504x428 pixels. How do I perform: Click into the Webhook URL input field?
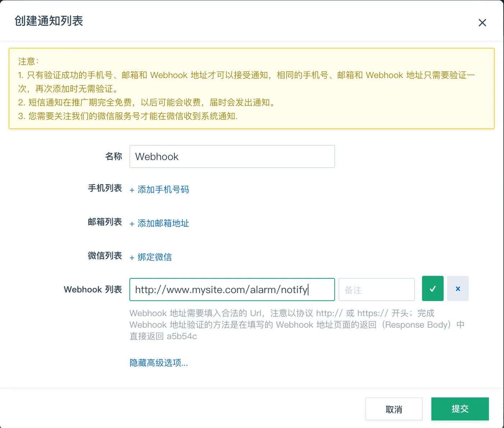(x=232, y=290)
